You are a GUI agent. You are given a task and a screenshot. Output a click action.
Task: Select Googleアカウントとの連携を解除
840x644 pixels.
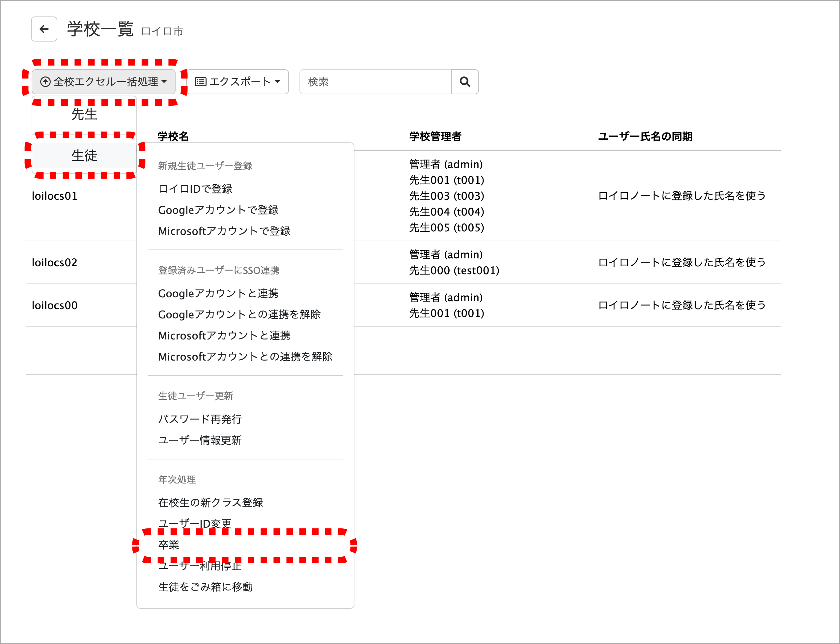point(239,315)
